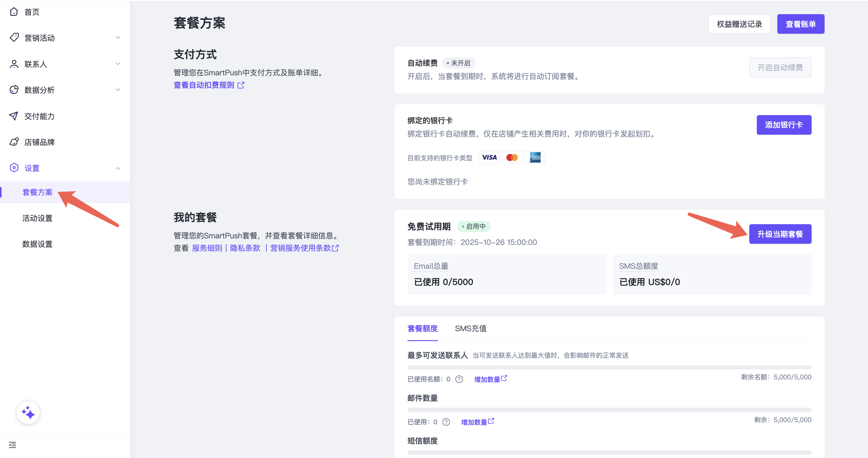
Task: Collapse sidebar using bottom-left icon
Action: (x=12, y=445)
